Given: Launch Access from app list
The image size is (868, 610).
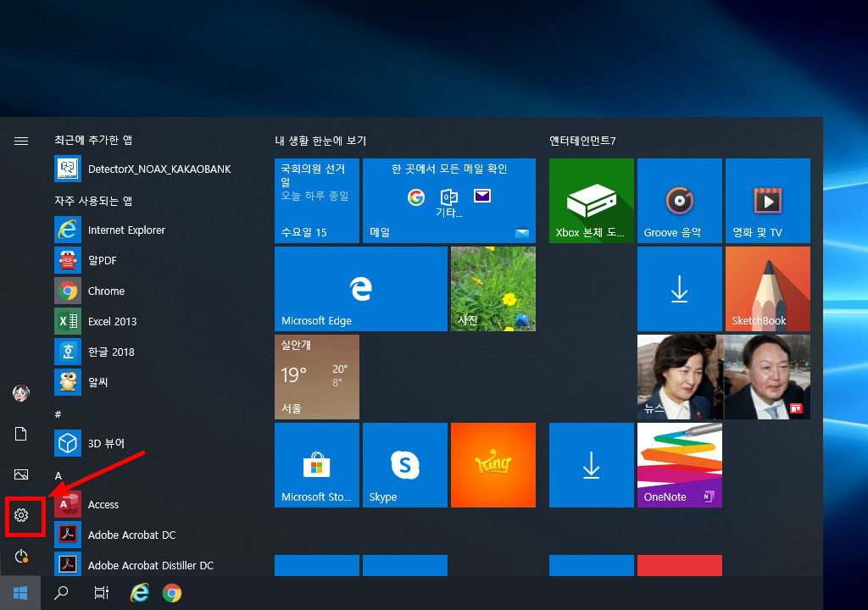Looking at the screenshot, I should (151, 504).
